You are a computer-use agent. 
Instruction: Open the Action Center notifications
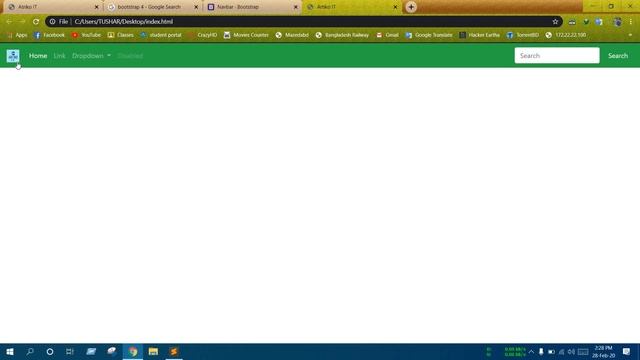click(627, 351)
